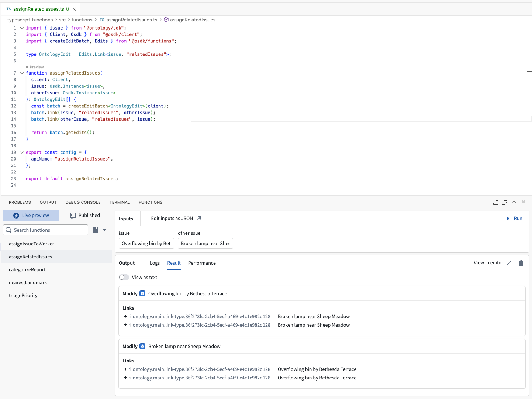Open the Result output tab
532x399 pixels.
(174, 263)
